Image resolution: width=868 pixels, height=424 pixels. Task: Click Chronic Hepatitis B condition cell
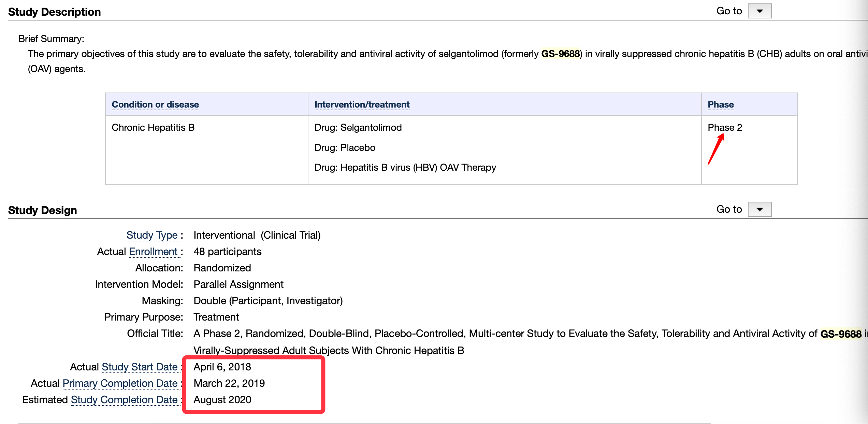click(153, 127)
